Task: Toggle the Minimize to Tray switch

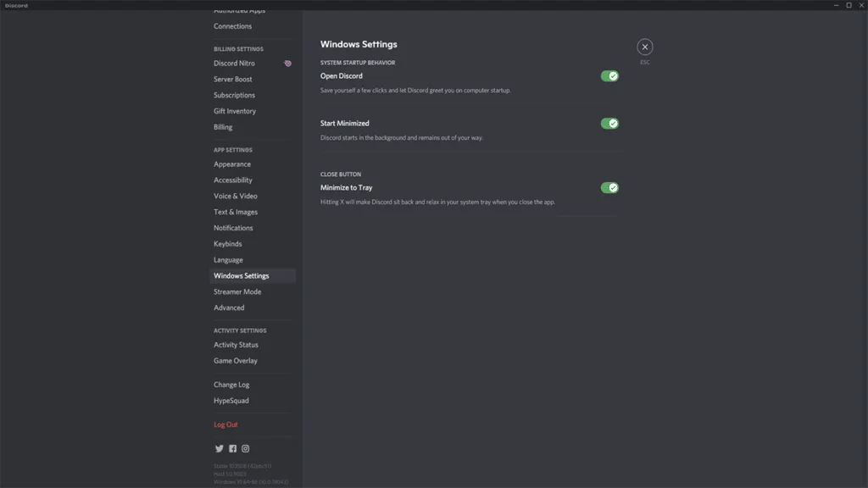Action: tap(609, 188)
